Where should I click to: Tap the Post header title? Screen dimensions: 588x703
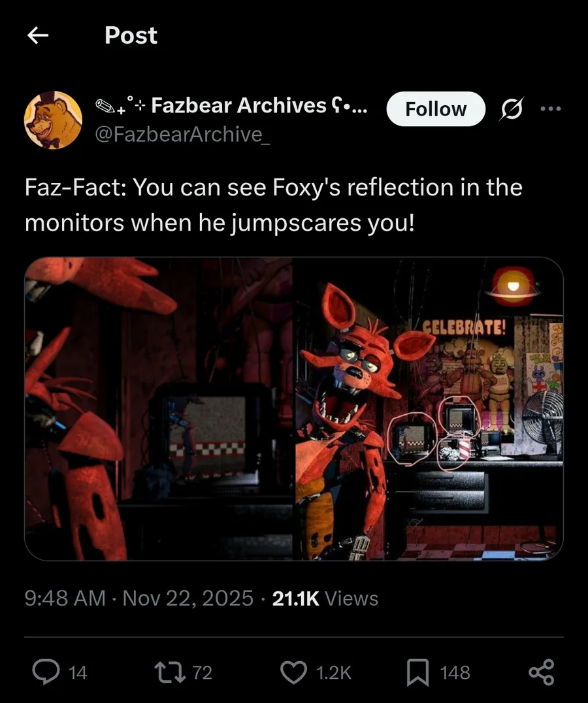(x=131, y=35)
